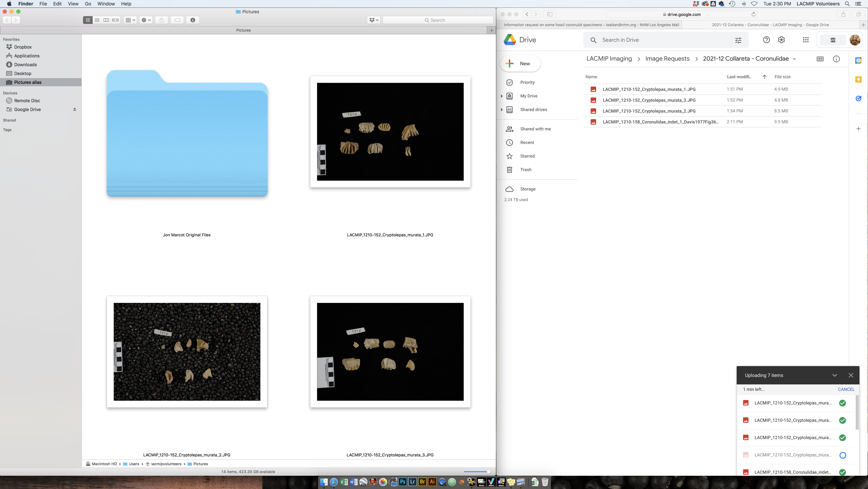Screen dimensions: 868x489
Task: Toggle the Starred section in Drive sidebar
Action: coord(527,156)
